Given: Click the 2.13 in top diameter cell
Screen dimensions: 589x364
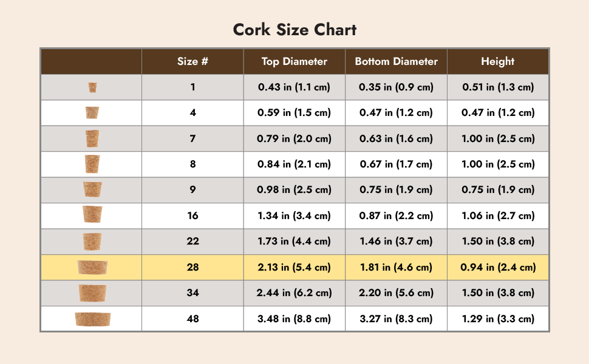Looking at the screenshot, I should click(294, 267).
